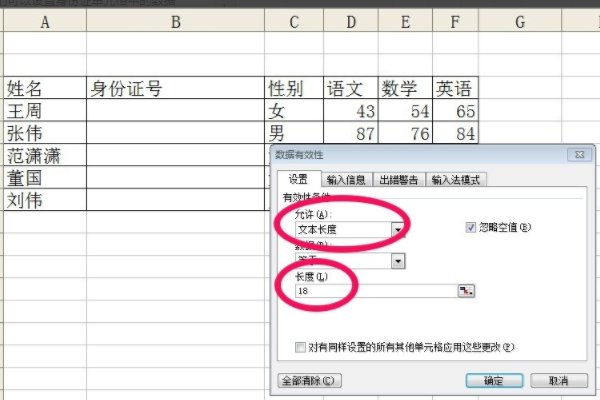
Task: Switch to the 输入法模式 tab
Action: (456, 180)
